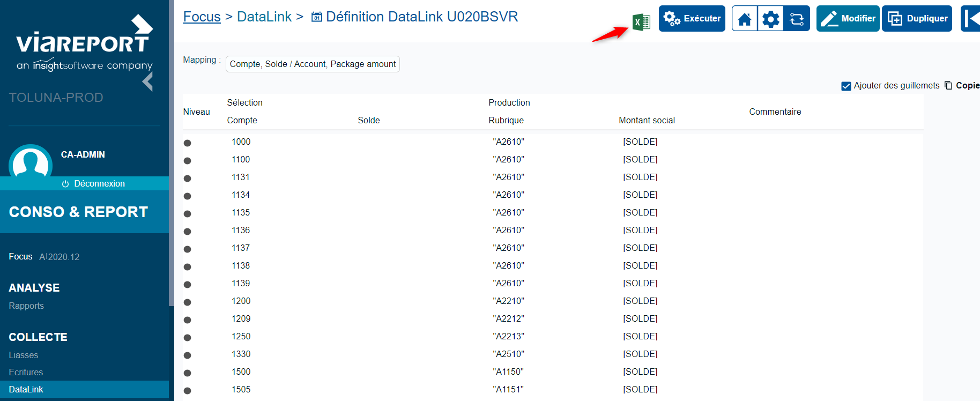The width and height of the screenshot is (980, 401).
Task: Open Rapports under ANALYSE
Action: pyautogui.click(x=26, y=306)
